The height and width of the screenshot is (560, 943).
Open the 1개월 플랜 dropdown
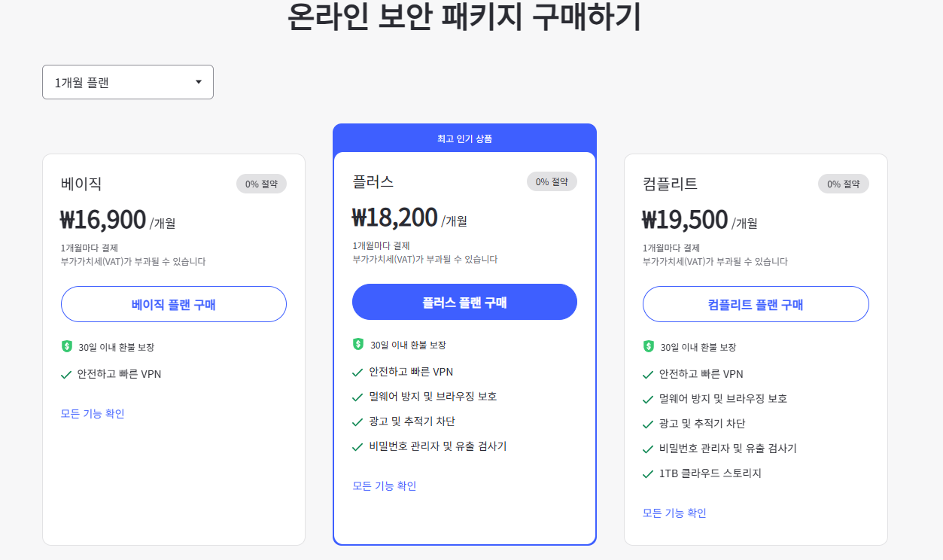click(128, 82)
